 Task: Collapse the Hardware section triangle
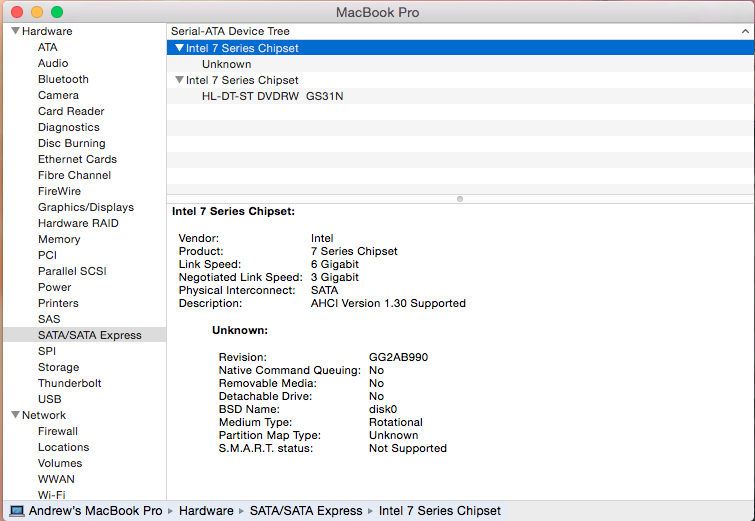coord(15,31)
